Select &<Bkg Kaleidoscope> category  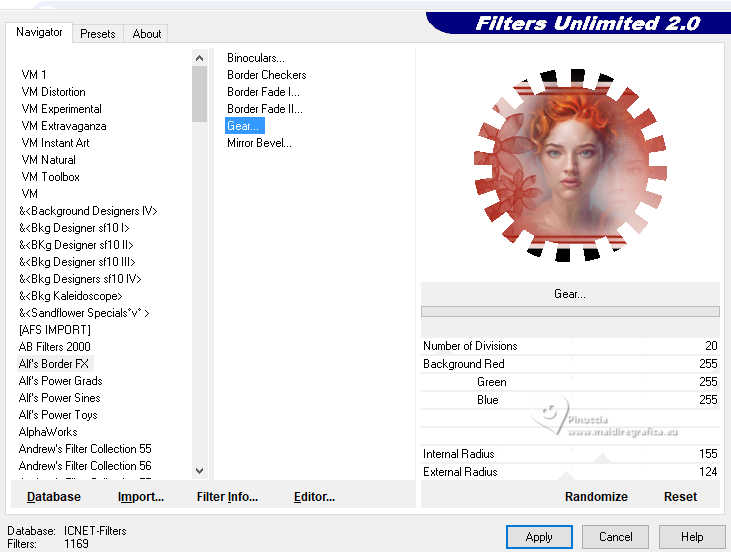point(70,296)
